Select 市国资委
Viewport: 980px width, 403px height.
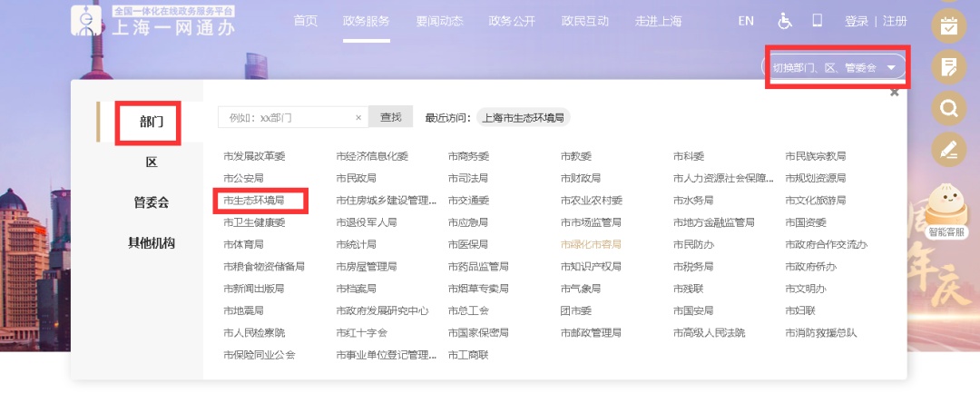tap(806, 222)
